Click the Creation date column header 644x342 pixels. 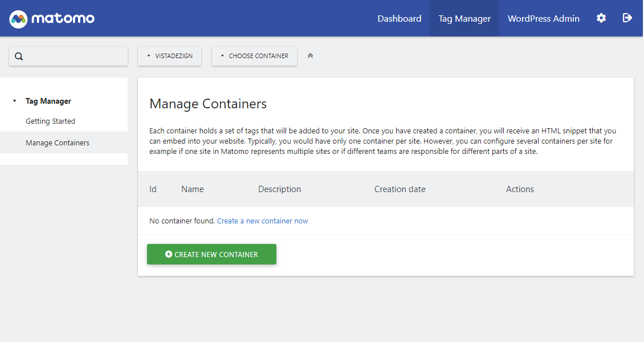(400, 189)
